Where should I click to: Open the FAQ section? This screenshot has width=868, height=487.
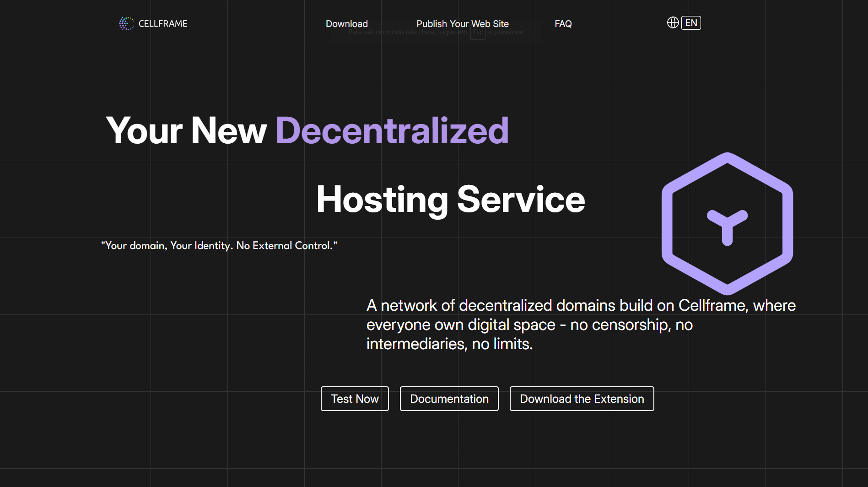(563, 23)
